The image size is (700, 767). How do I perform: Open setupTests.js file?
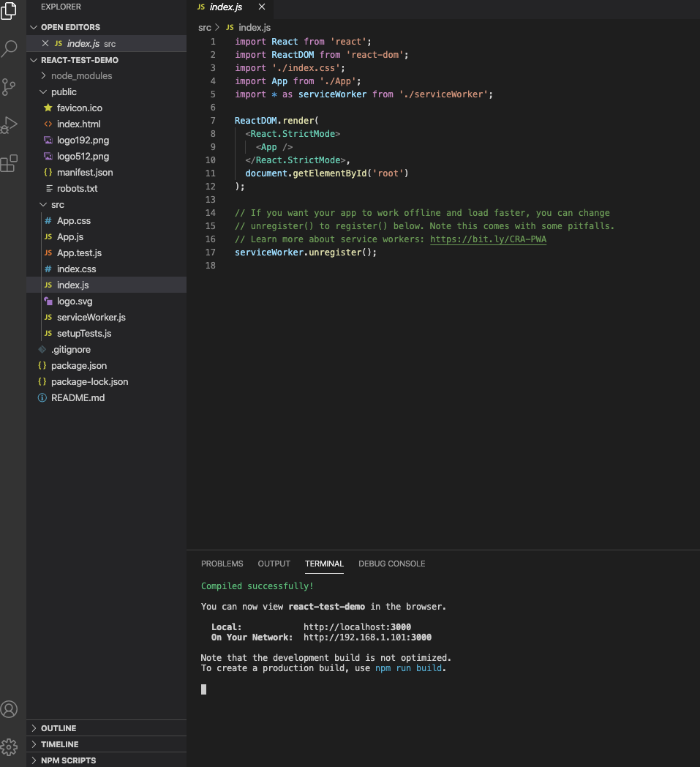pos(107,334)
